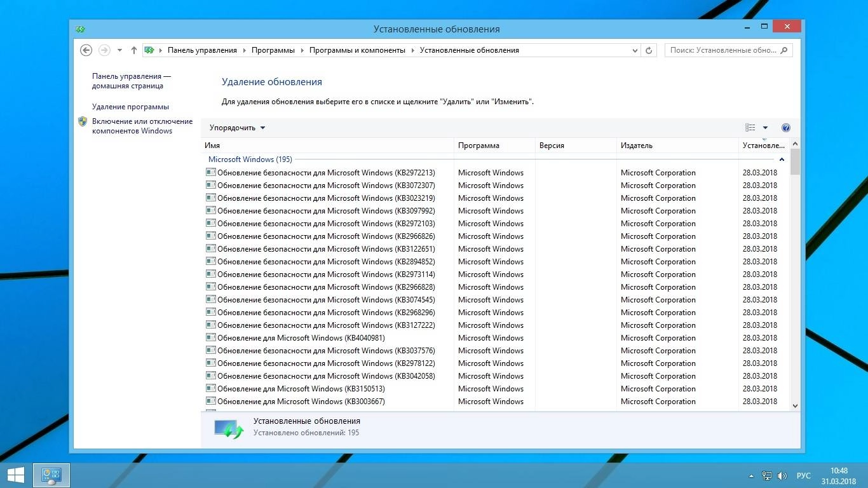Open Включение или отключение компонентов Windows
868x488 pixels.
coord(142,126)
